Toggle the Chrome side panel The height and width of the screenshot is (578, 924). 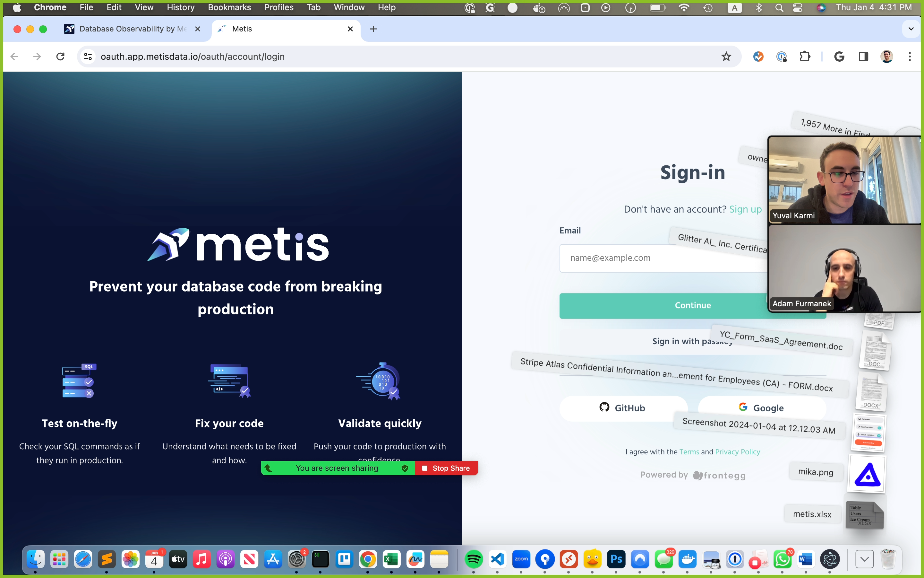(x=863, y=57)
